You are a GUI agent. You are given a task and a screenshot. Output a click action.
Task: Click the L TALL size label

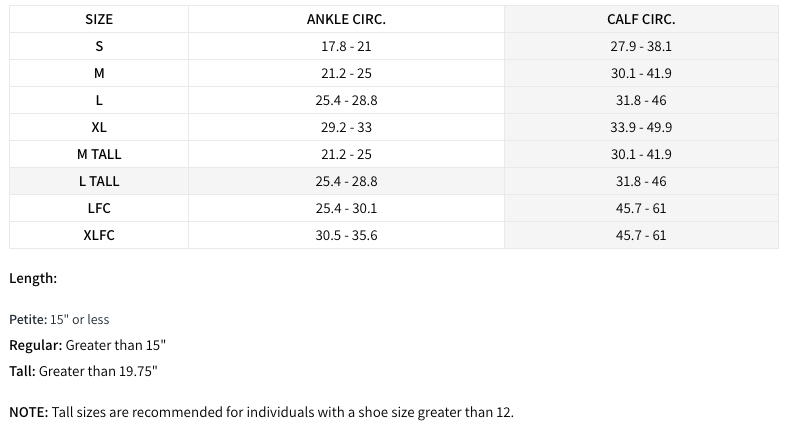point(99,181)
